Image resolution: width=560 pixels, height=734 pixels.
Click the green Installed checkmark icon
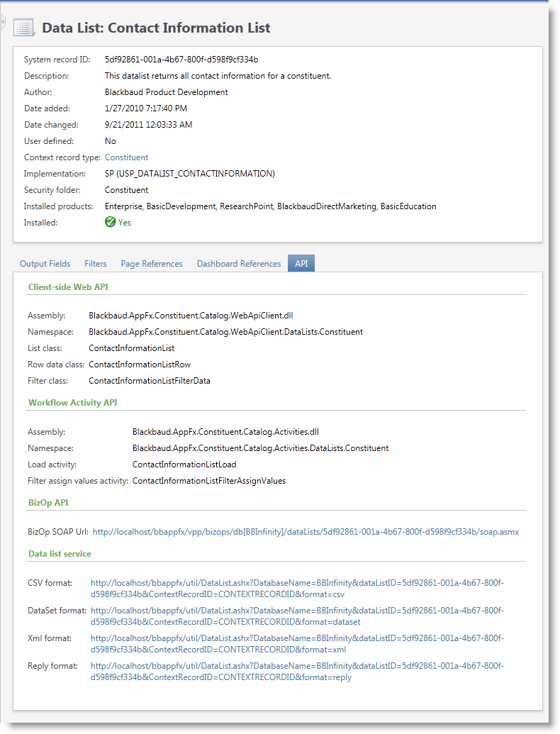[x=110, y=222]
